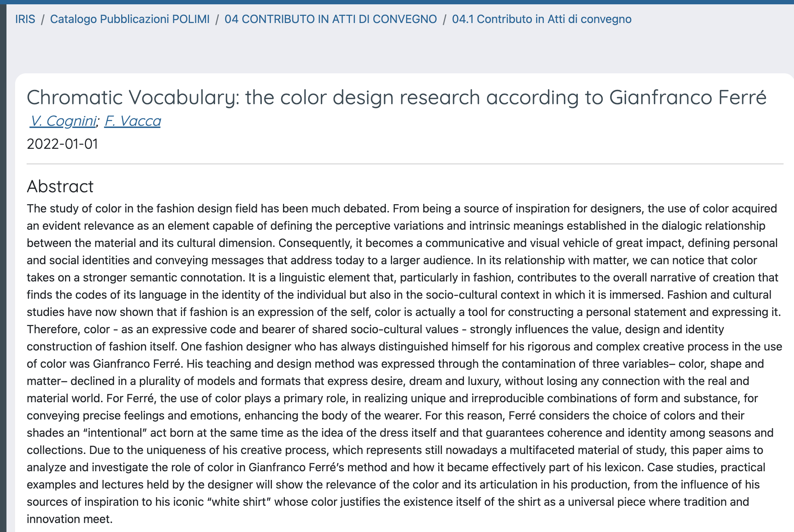Click the word "Consequently" in the abstract

[315, 243]
